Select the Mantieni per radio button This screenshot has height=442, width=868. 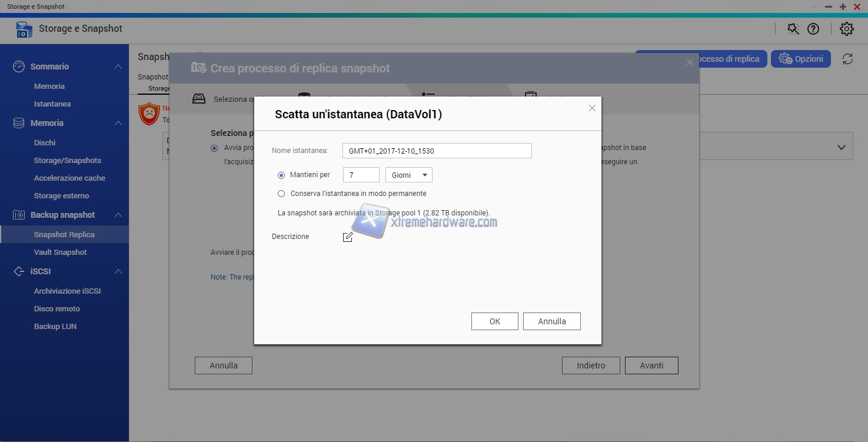[x=281, y=175]
